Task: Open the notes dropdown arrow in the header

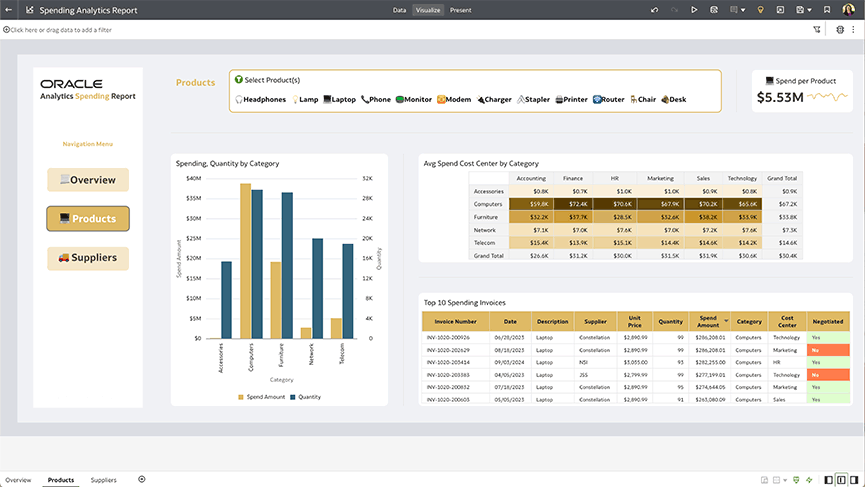Action: tap(743, 10)
